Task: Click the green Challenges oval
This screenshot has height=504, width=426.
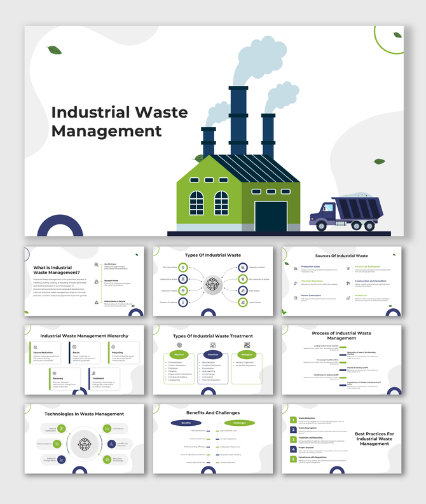Action: coord(240,423)
